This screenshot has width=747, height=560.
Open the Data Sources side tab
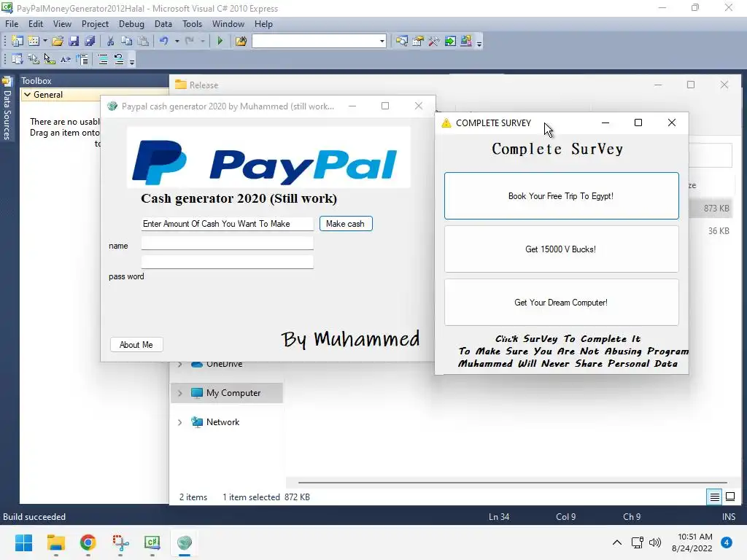coord(7,109)
